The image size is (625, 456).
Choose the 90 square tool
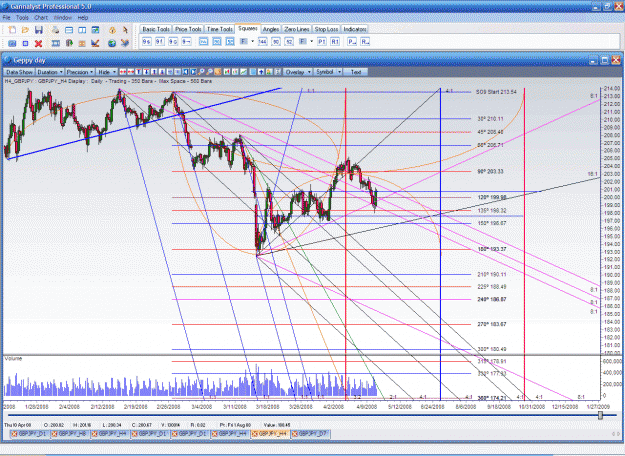[x=276, y=41]
